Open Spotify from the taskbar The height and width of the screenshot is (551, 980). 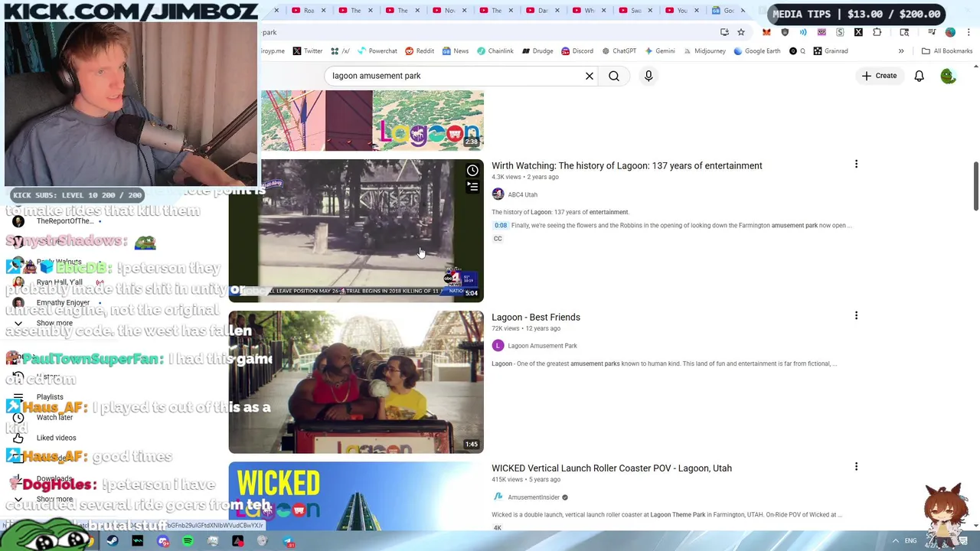[188, 541]
